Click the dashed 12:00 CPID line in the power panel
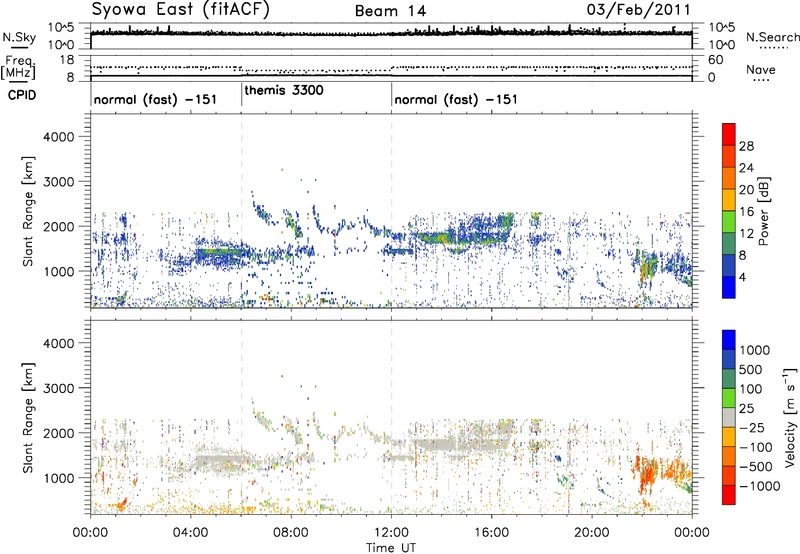 pyautogui.click(x=391, y=211)
